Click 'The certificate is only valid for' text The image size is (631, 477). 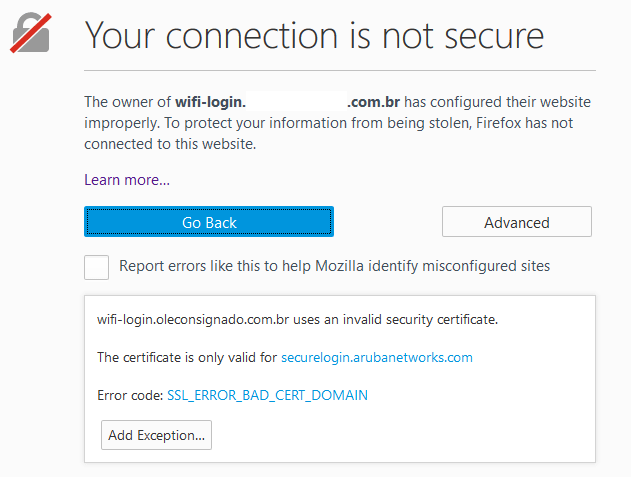click(187, 357)
